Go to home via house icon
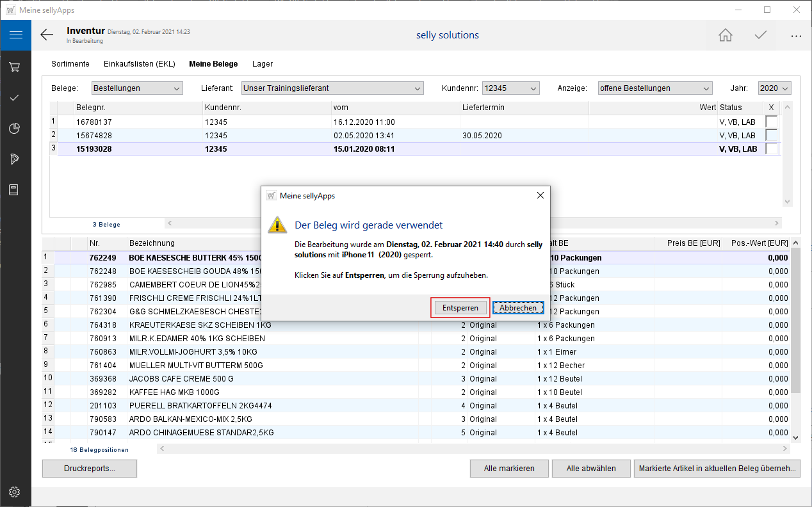 (x=725, y=35)
